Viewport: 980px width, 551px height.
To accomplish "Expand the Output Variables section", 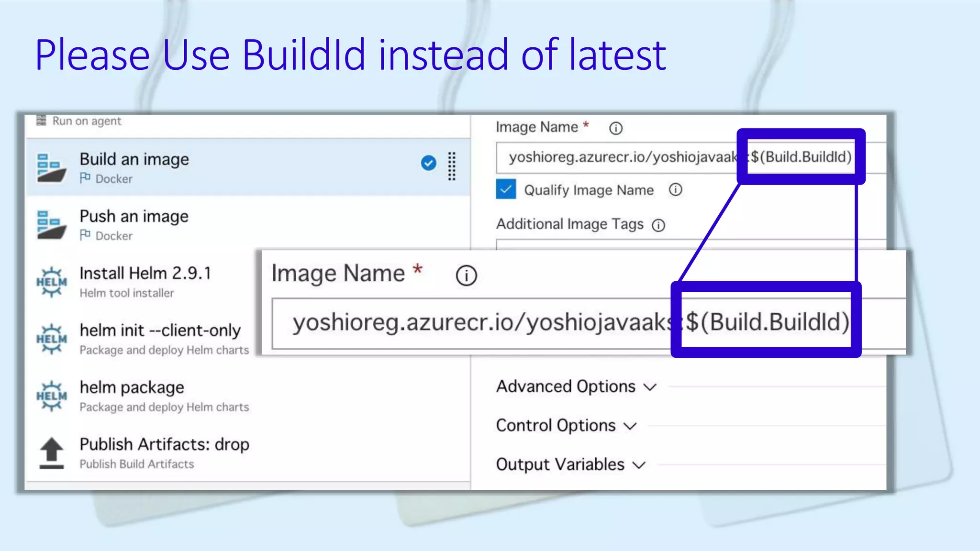I will click(571, 464).
